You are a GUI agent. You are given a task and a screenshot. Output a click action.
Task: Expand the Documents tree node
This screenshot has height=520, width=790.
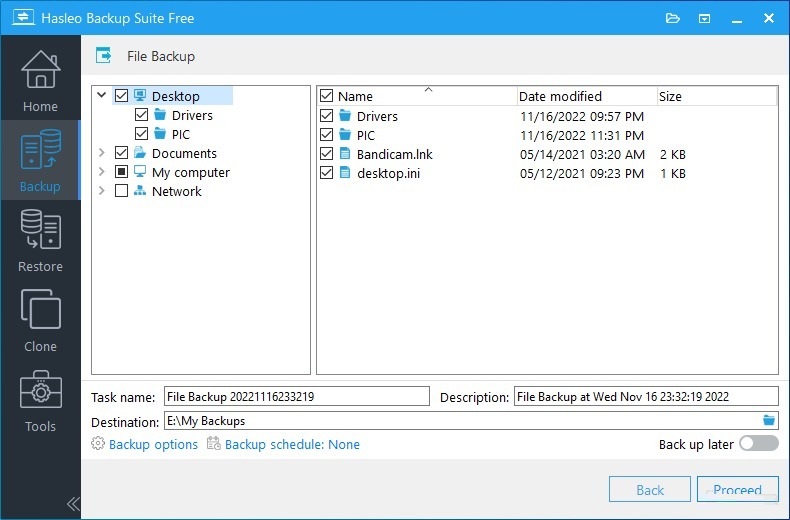[x=102, y=153]
